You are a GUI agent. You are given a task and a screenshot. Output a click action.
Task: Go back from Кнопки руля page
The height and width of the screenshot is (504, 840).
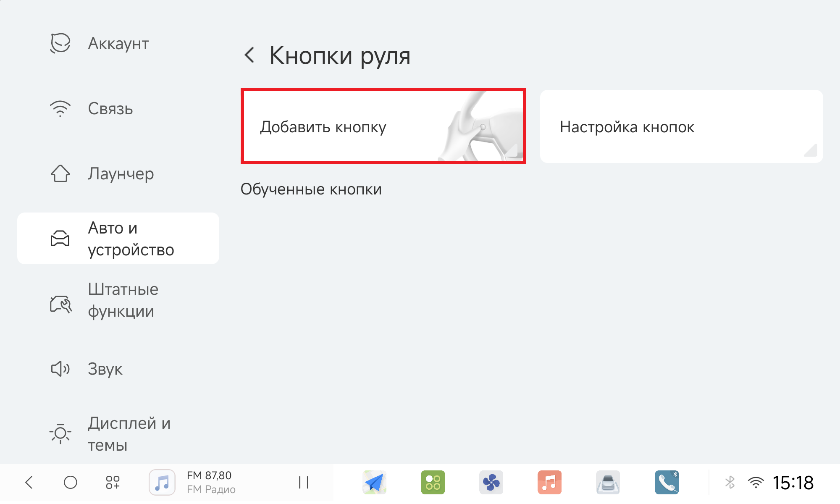point(250,55)
